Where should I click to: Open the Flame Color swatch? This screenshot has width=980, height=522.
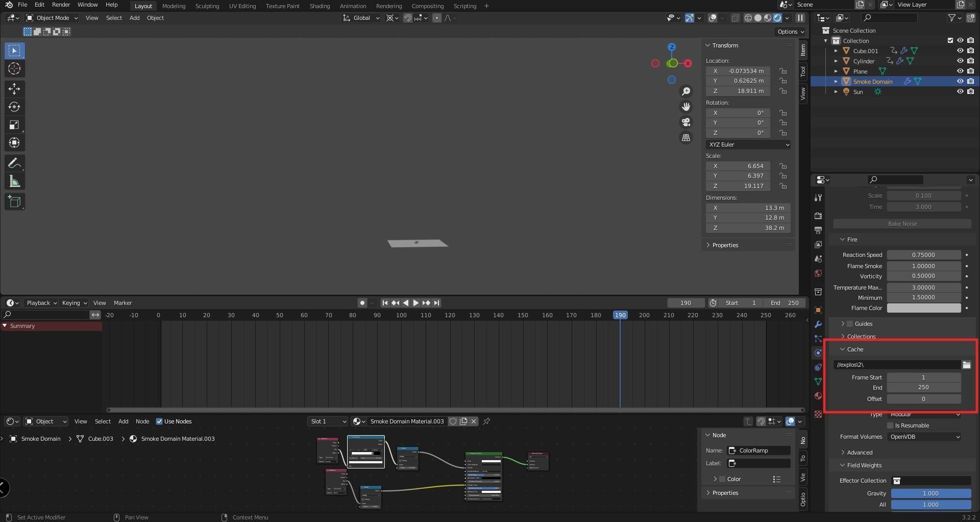tap(924, 308)
